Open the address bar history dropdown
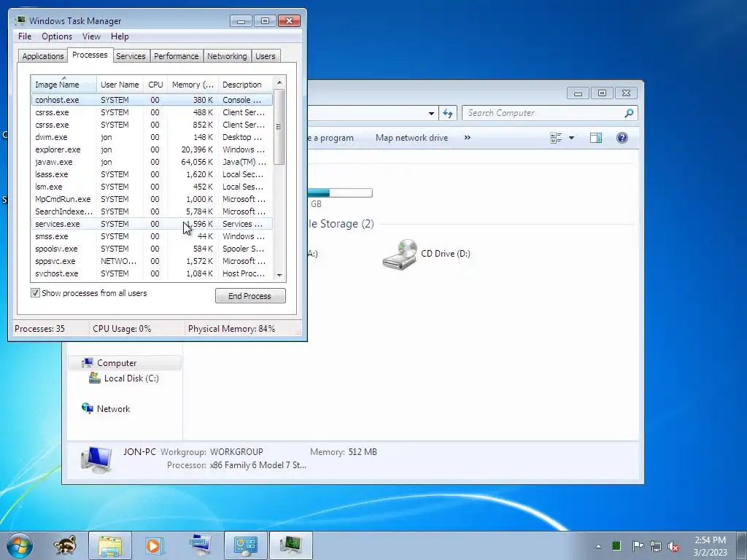Screen dimensions: 747x560 tap(431, 113)
